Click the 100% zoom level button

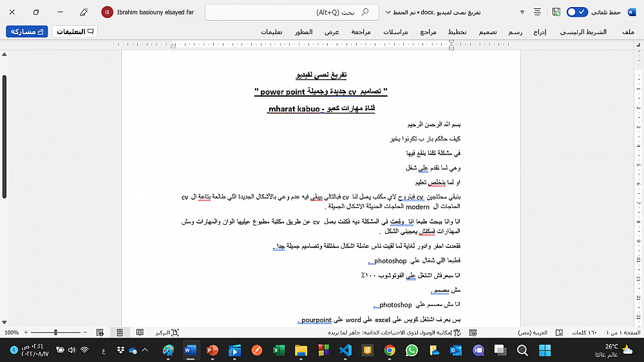pyautogui.click(x=12, y=332)
